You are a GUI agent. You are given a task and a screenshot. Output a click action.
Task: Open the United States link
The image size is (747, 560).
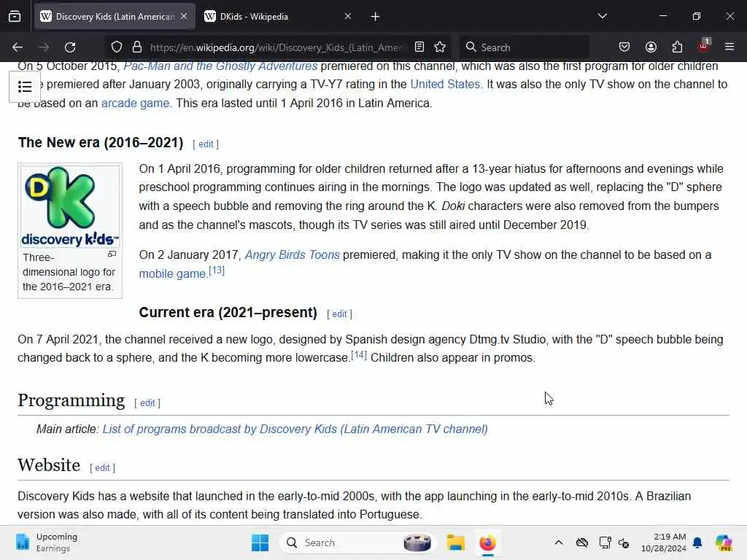[x=446, y=85]
